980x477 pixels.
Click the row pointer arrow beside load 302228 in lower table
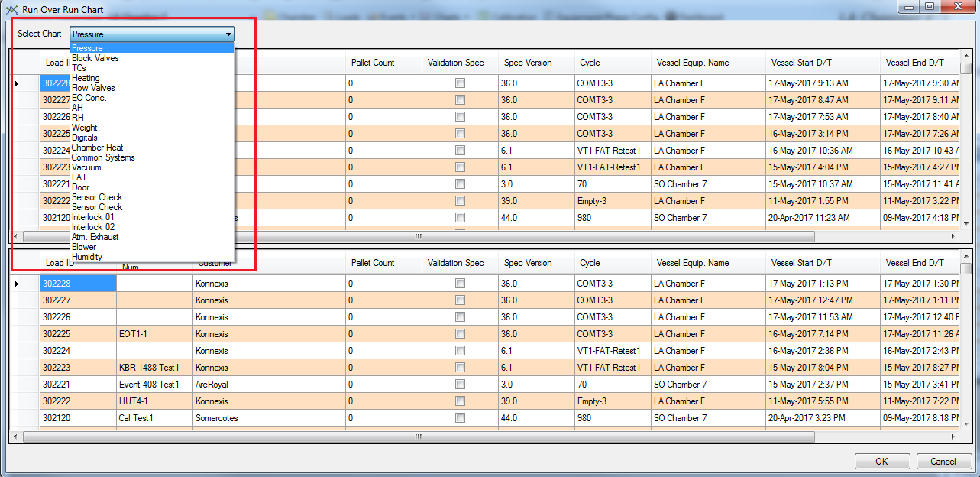[18, 284]
